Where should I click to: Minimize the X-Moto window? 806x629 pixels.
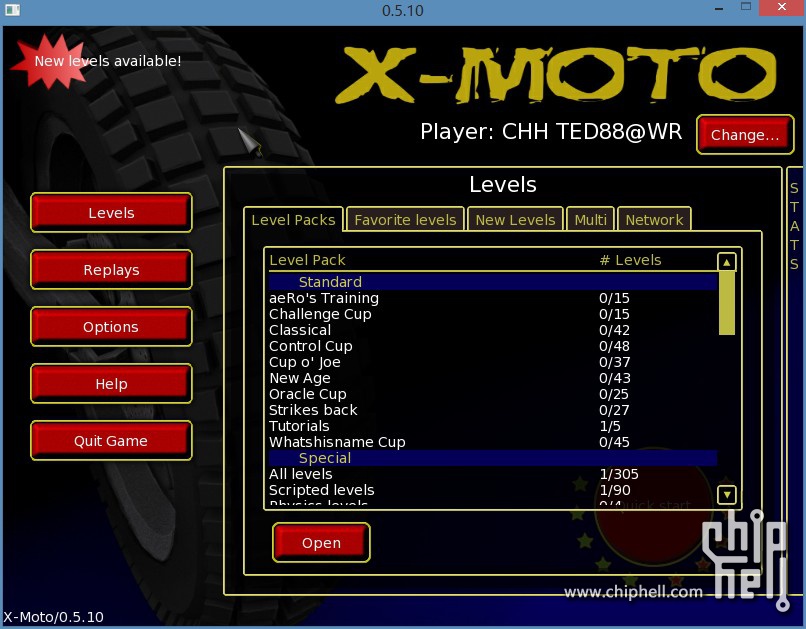(x=719, y=9)
